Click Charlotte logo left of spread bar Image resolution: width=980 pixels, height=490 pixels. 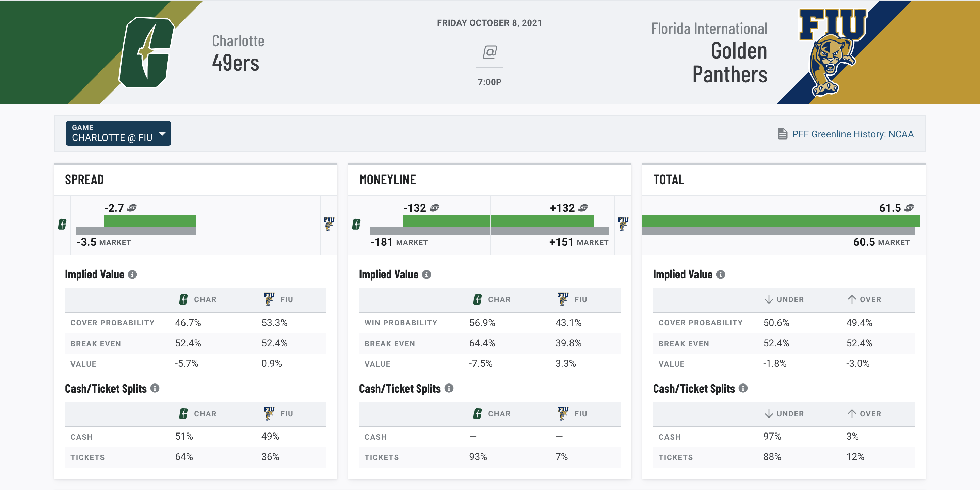tap(62, 224)
